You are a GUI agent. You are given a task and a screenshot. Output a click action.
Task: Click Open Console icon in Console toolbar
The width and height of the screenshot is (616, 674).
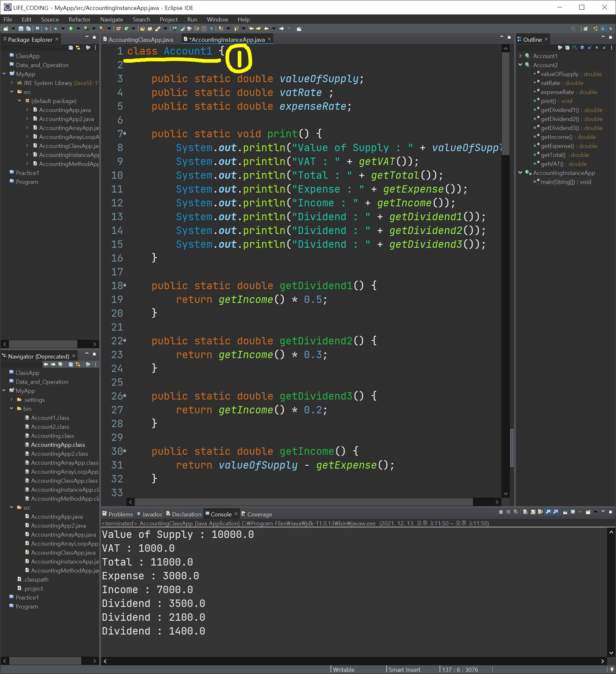tap(588, 512)
